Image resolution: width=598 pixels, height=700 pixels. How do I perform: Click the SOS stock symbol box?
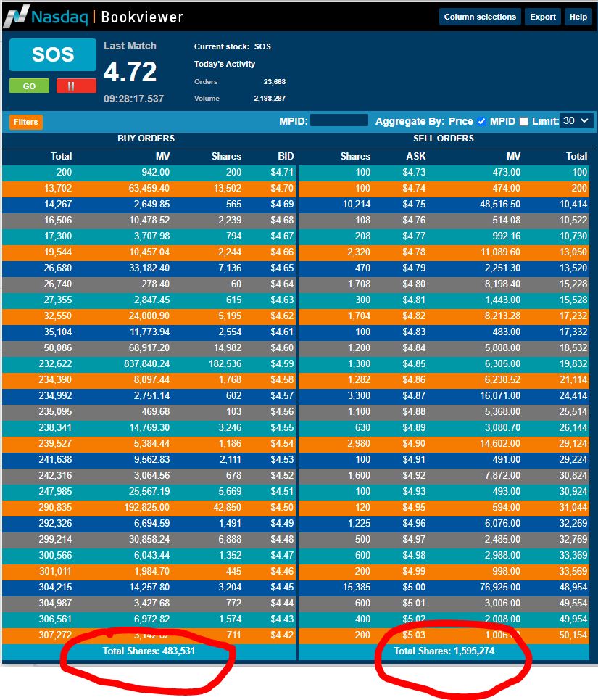(x=52, y=55)
